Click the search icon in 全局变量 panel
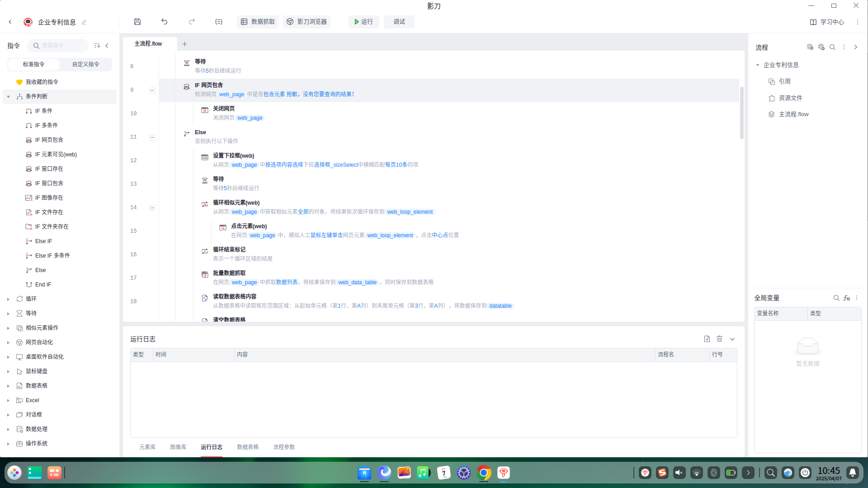The height and width of the screenshot is (488, 868). pyautogui.click(x=836, y=298)
